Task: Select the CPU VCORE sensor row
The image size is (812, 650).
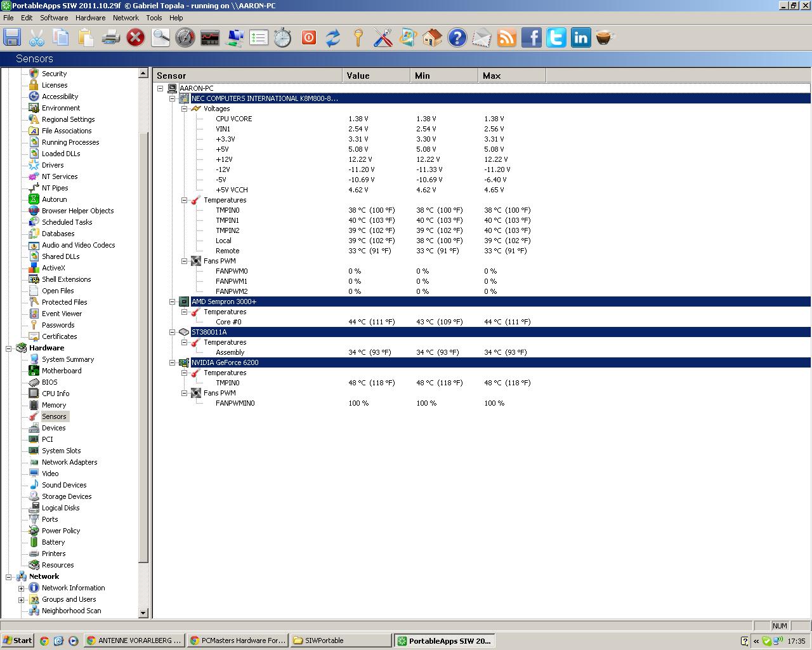Action: (482, 119)
